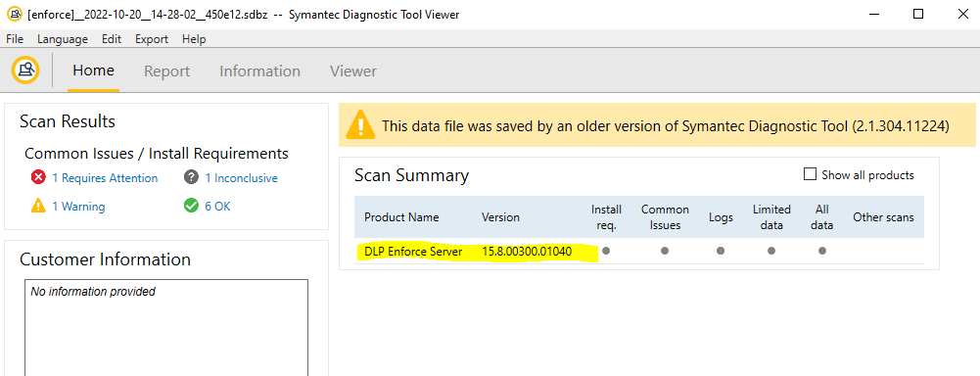980x376 pixels.
Task: Enable the Show all products checkbox
Action: pos(810,175)
